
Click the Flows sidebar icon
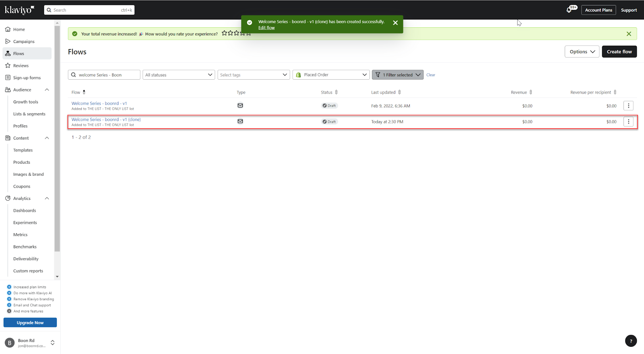point(8,54)
